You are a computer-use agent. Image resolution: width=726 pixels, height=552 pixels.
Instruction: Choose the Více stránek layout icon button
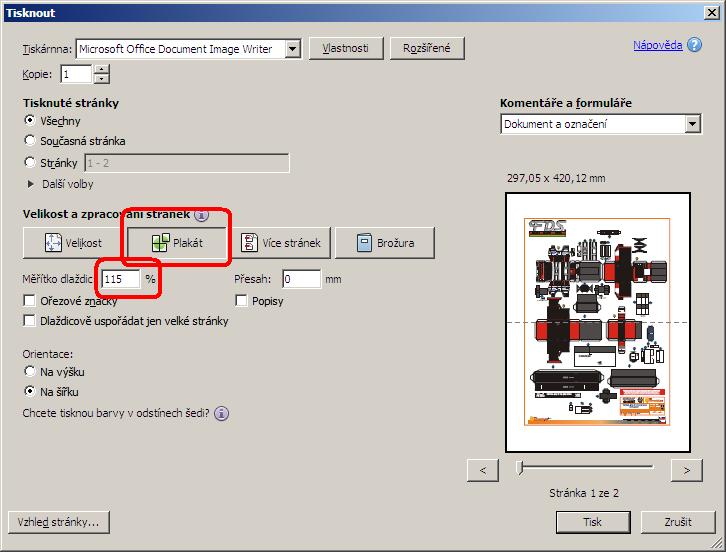[282, 243]
